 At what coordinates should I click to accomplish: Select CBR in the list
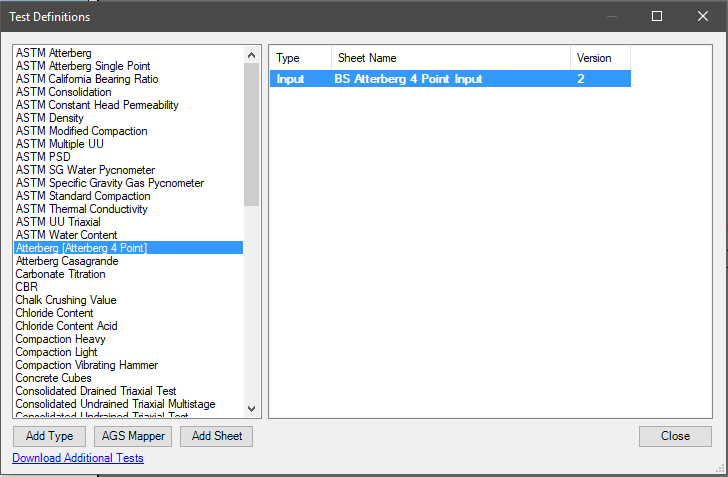point(128,287)
